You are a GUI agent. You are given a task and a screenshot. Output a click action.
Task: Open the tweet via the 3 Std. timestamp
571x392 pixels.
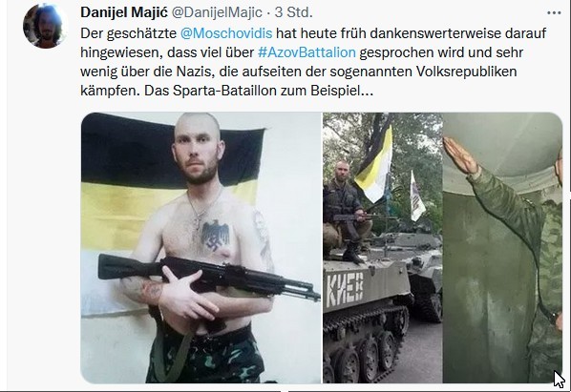[x=293, y=12]
